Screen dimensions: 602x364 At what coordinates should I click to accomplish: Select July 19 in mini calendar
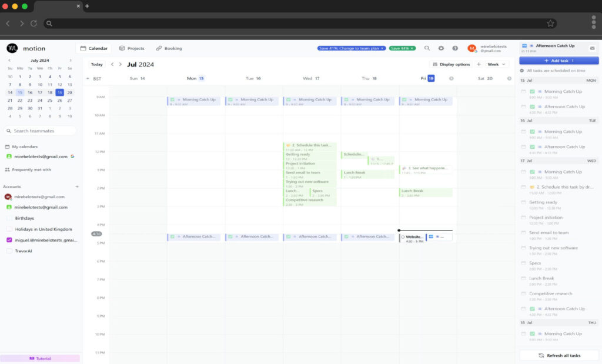pyautogui.click(x=59, y=92)
